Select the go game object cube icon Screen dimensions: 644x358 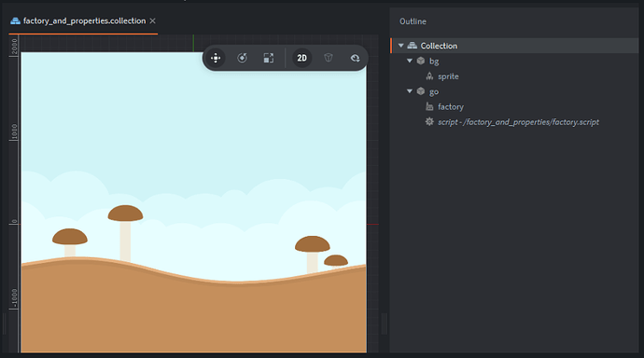421,91
